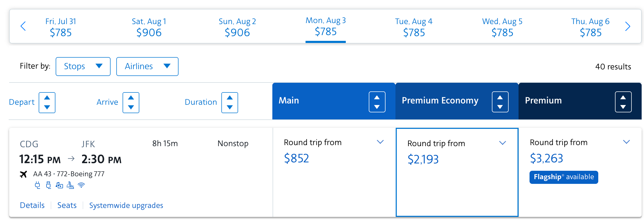Click the entertainment media amenity icon

[x=59, y=185]
